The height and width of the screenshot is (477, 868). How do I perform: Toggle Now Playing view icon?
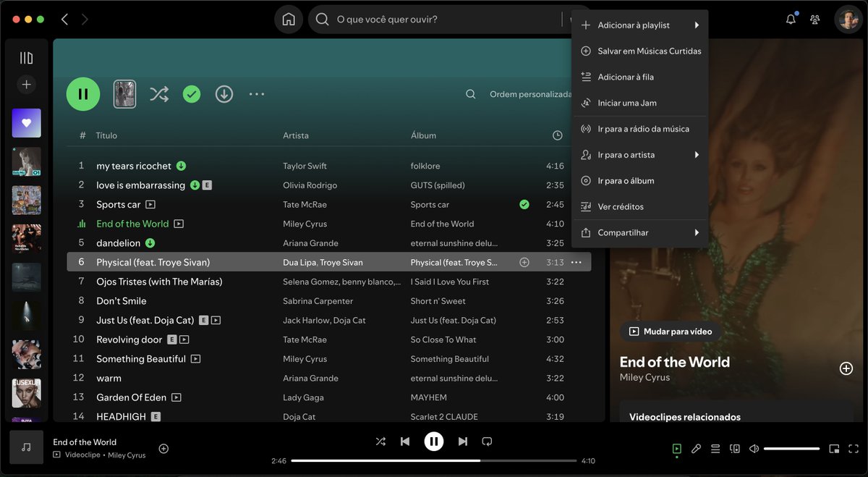[676, 449]
